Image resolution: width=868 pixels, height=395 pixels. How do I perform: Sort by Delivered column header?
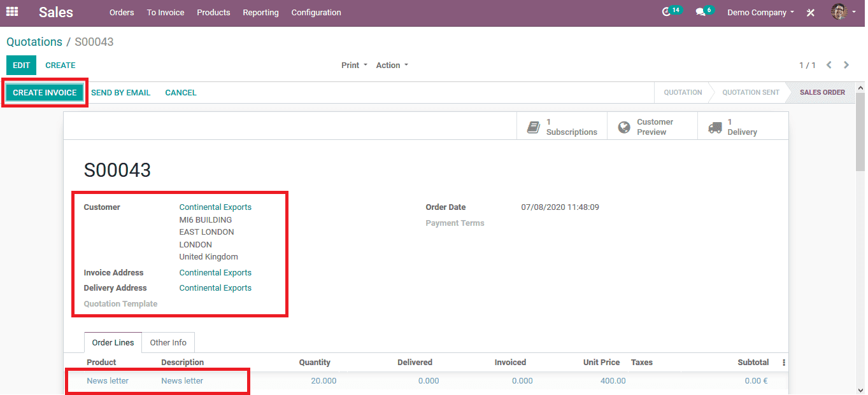(415, 363)
